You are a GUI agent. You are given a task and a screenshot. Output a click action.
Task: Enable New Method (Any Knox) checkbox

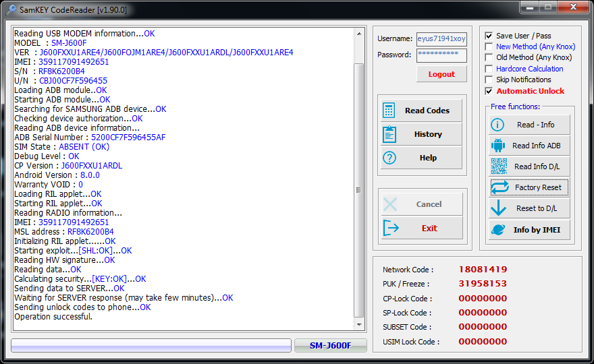[x=489, y=47]
